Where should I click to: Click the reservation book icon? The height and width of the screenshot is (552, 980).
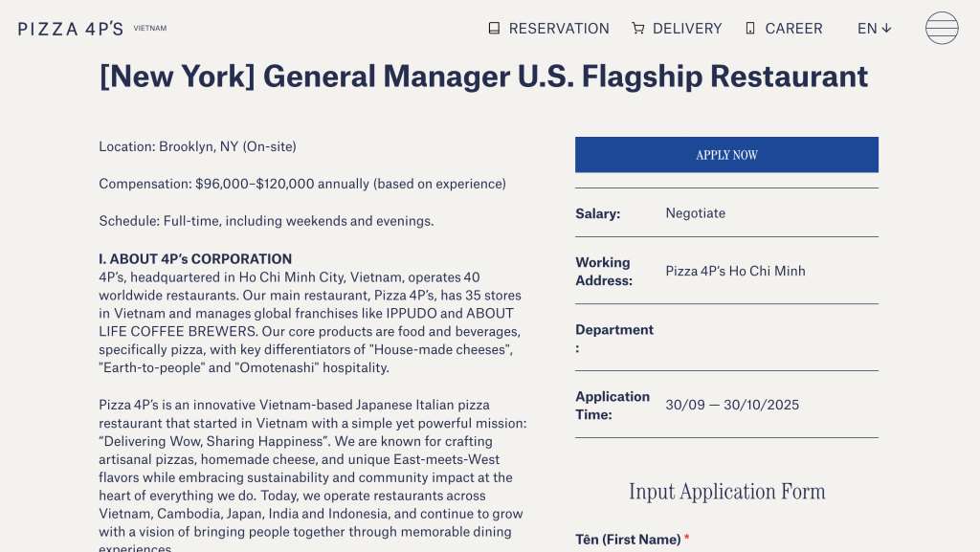click(494, 29)
